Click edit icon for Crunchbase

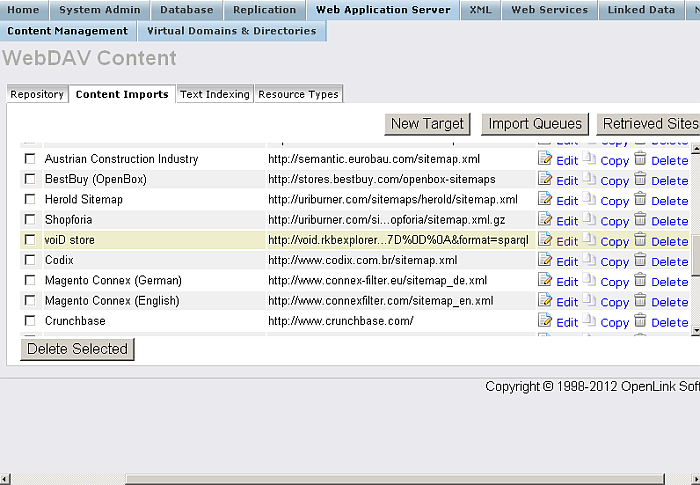click(545, 320)
